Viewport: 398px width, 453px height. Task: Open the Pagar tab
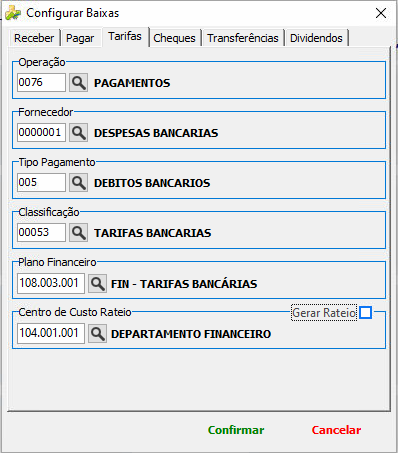tap(80, 38)
